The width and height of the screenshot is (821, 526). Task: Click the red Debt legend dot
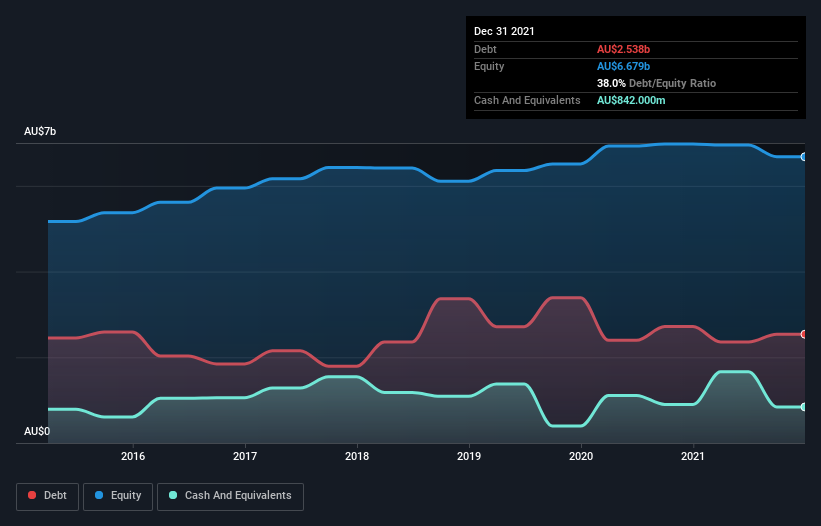pyautogui.click(x=32, y=495)
